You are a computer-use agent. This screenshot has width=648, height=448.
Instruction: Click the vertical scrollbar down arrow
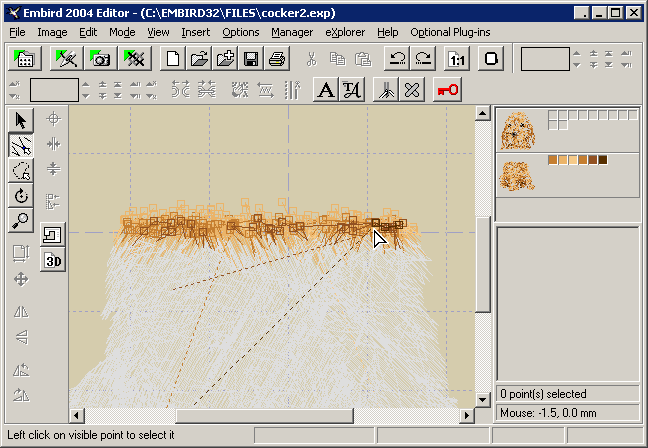(x=482, y=400)
